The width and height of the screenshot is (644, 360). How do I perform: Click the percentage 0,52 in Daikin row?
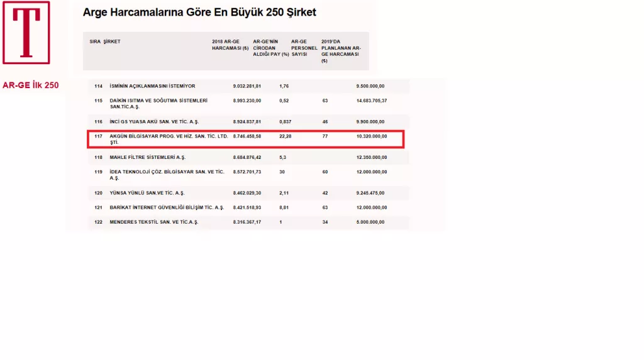284,101
